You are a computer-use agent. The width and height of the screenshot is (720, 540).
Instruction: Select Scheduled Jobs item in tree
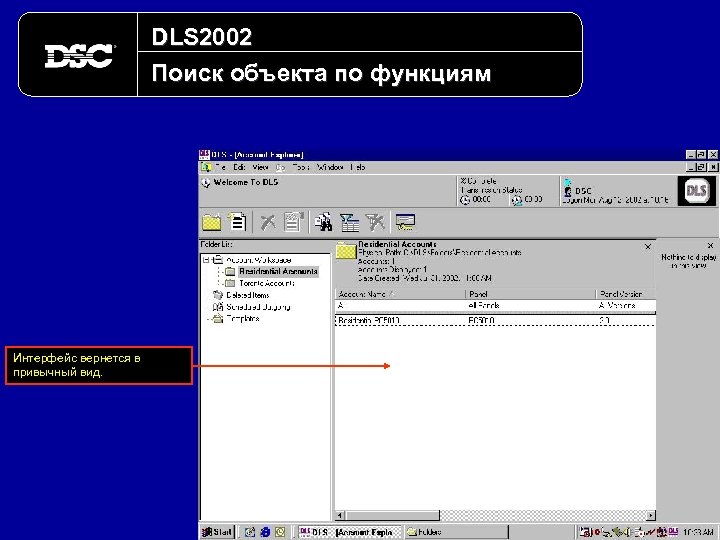[x=259, y=307]
